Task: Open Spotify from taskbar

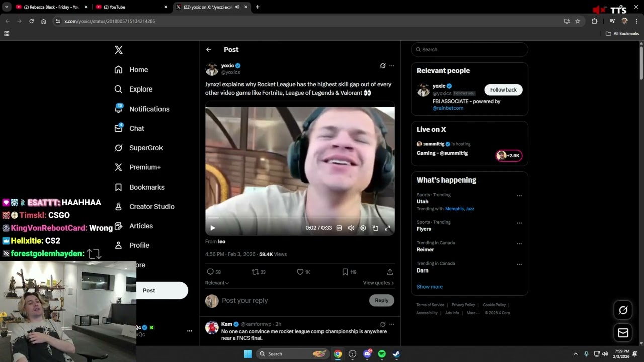Action: (382, 354)
